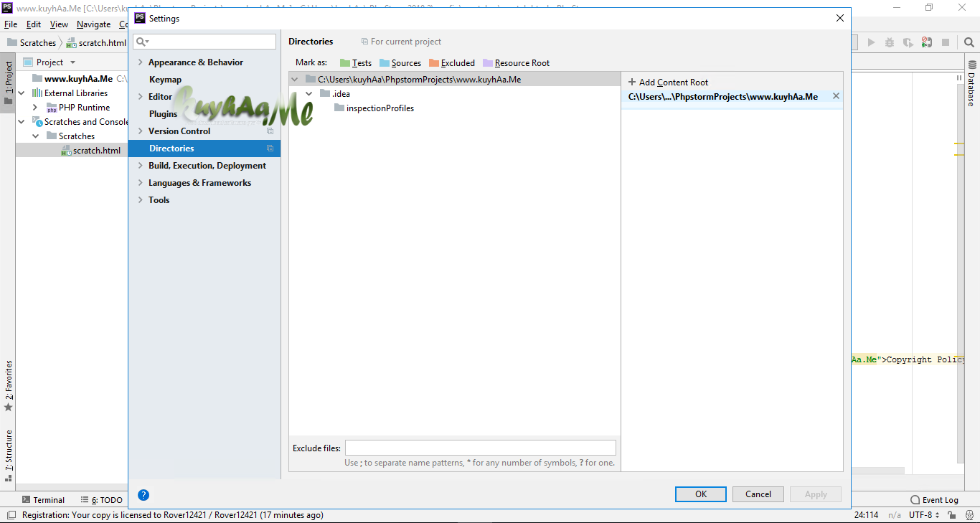This screenshot has height=523, width=980.
Task: Collapse the .idea folder node
Action: pos(309,94)
